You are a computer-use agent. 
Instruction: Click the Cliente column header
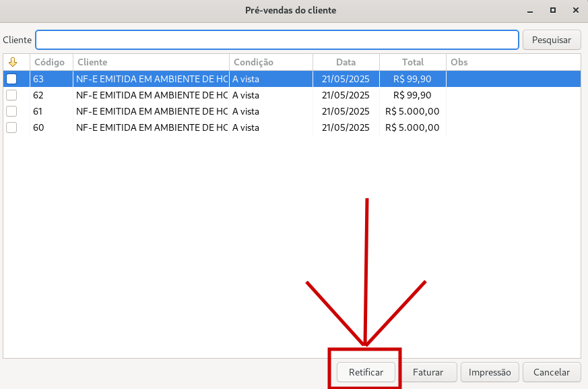(x=151, y=62)
